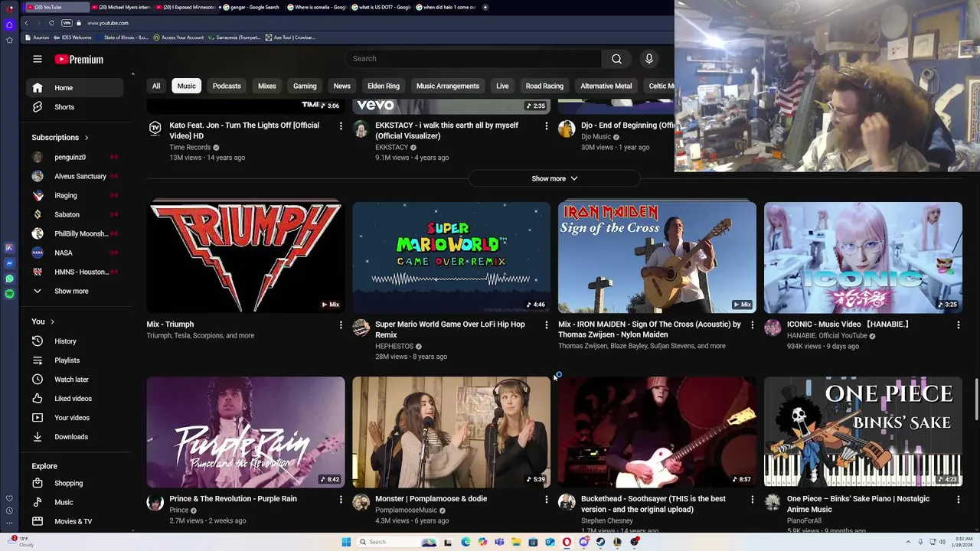Open options for Purple Rain video

(341, 500)
